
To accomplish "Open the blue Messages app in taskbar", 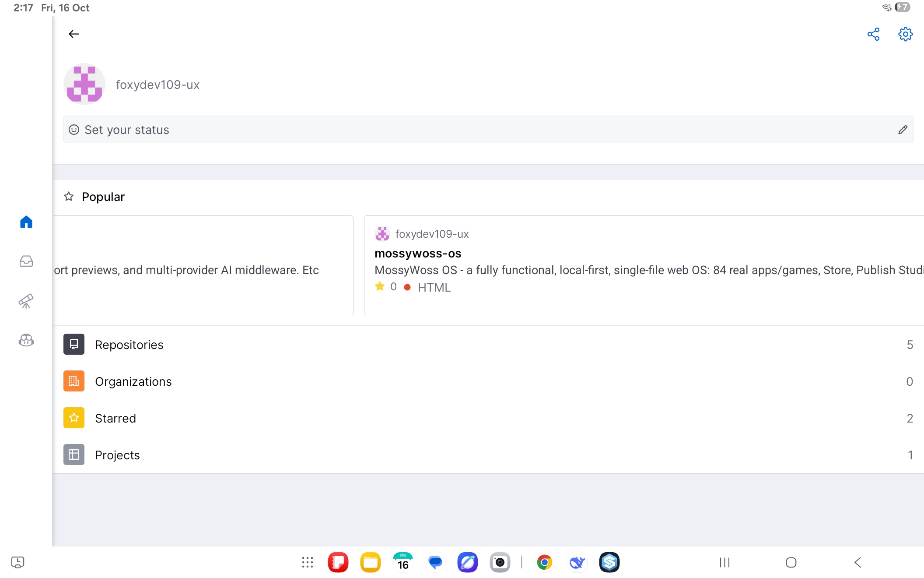I will (435, 562).
